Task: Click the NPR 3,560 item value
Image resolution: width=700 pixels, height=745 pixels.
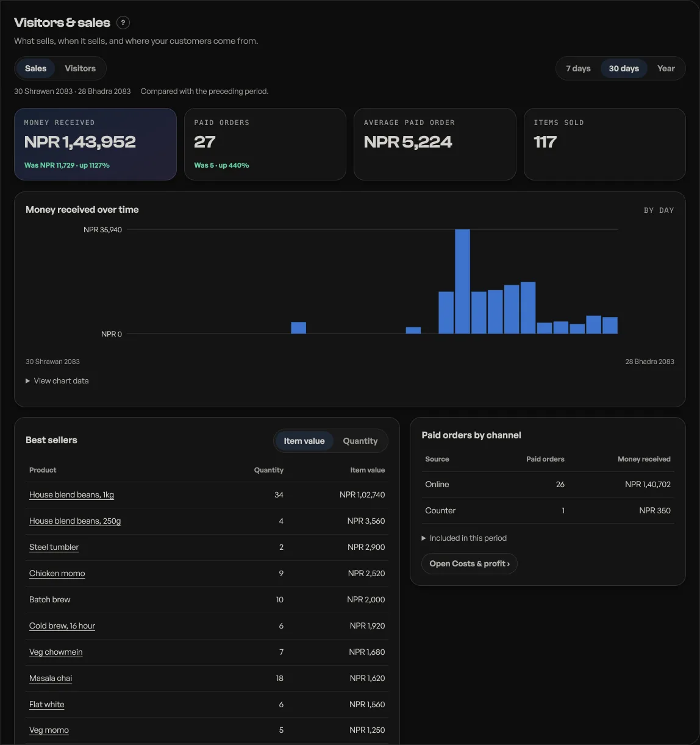Action: point(366,521)
